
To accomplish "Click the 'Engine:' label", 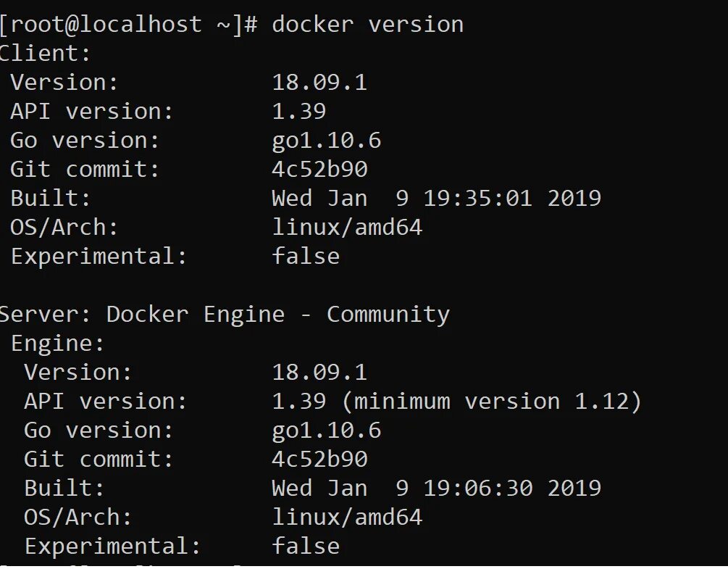I will pyautogui.click(x=58, y=343).
